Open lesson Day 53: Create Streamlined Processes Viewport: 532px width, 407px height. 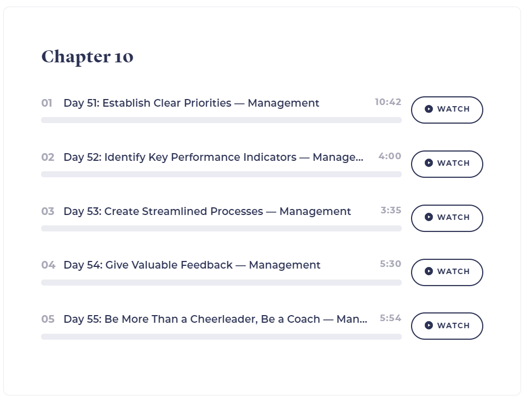tap(207, 211)
